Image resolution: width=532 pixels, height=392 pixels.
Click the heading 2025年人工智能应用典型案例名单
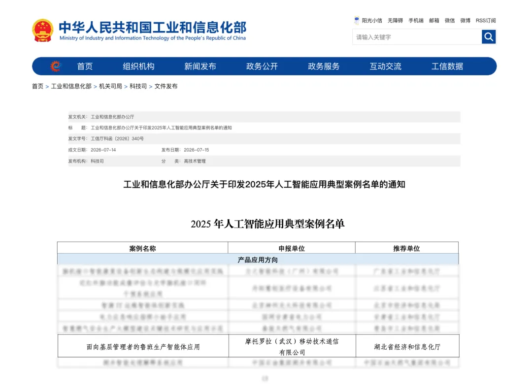[x=267, y=224]
